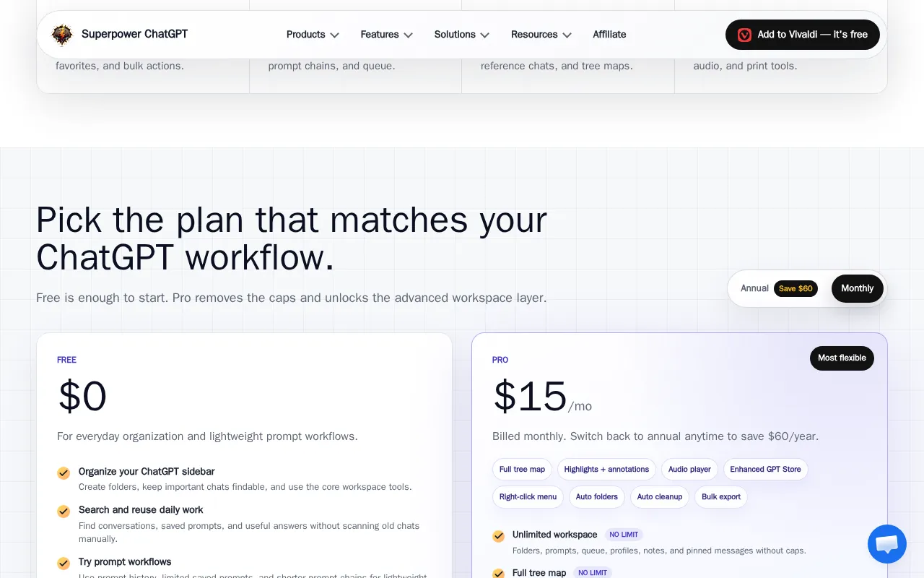Click the $0 price text
Viewport: 924px width, 578px height.
[82, 397]
